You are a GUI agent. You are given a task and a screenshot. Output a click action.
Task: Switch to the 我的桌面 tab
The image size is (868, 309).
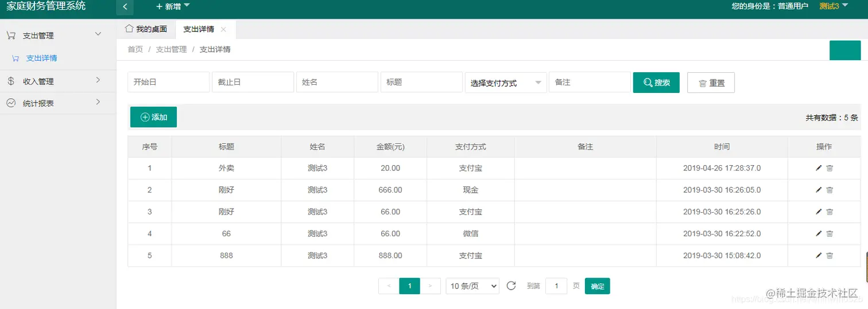point(146,29)
